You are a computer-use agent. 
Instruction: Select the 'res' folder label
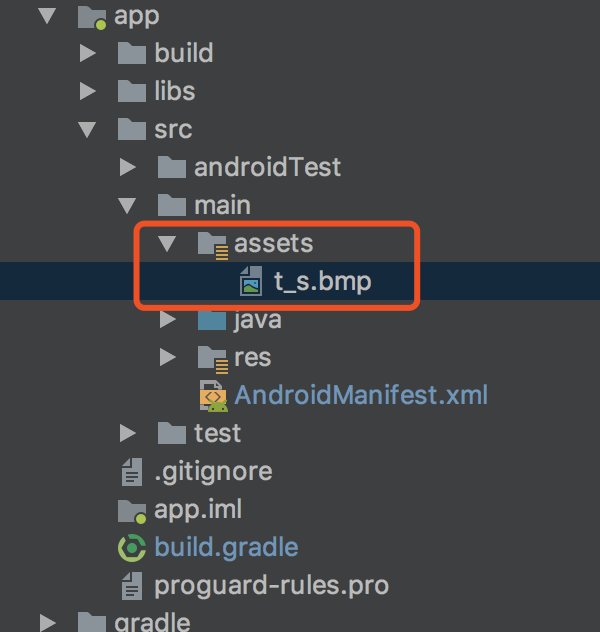pos(253,358)
